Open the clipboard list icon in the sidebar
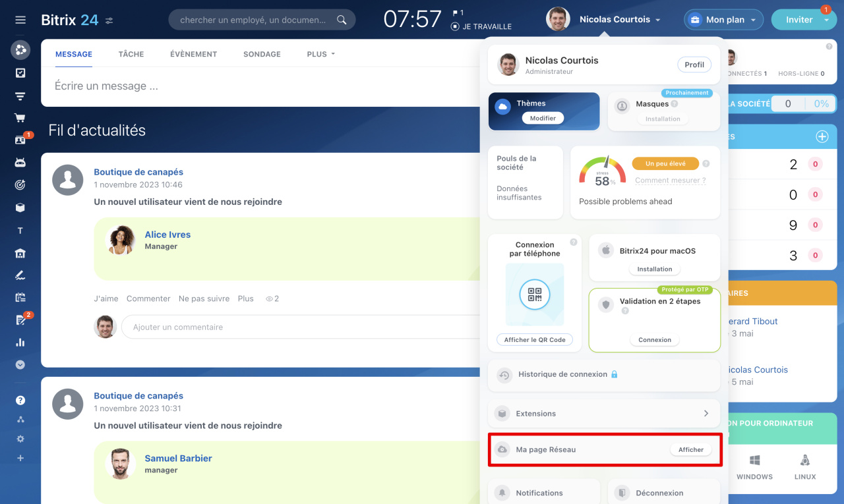Screen dimensions: 844x504 20,298
